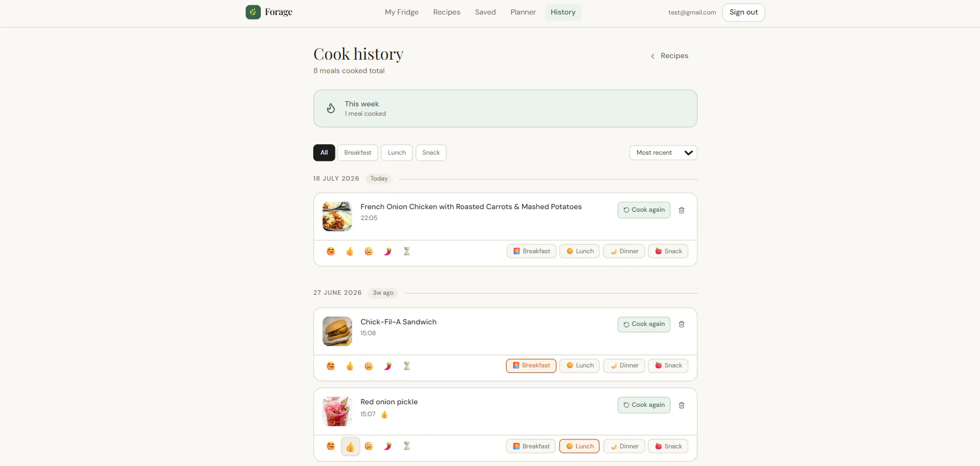Tag Red onion pickle as Dinner
The height and width of the screenshot is (466, 980).
tap(624, 446)
